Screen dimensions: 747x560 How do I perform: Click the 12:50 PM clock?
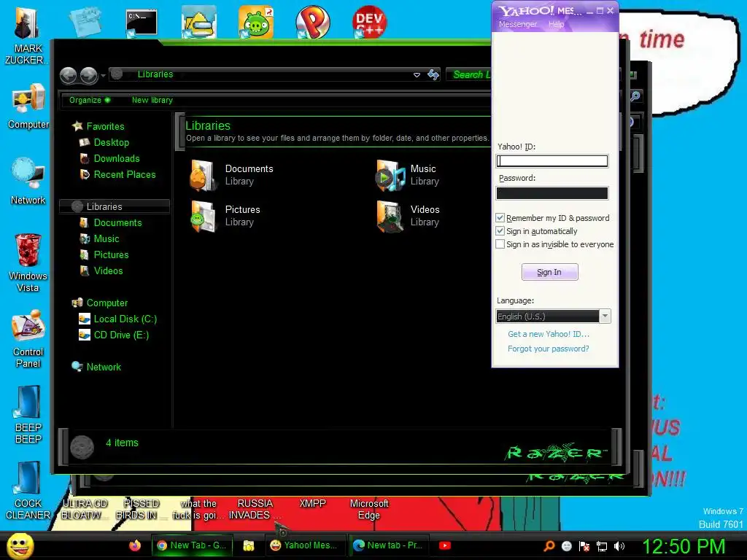point(684,546)
